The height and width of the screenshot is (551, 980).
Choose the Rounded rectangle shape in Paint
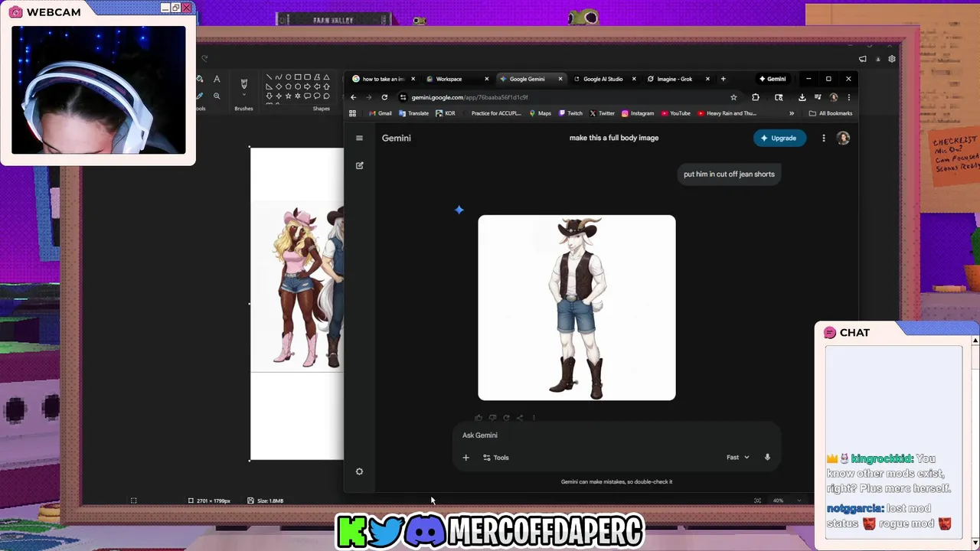307,77
